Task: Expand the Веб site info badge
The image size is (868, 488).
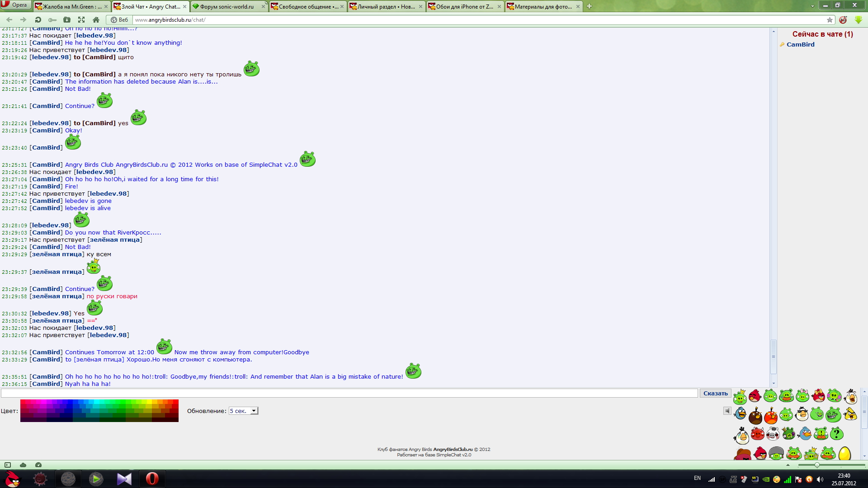Action: [x=120, y=20]
